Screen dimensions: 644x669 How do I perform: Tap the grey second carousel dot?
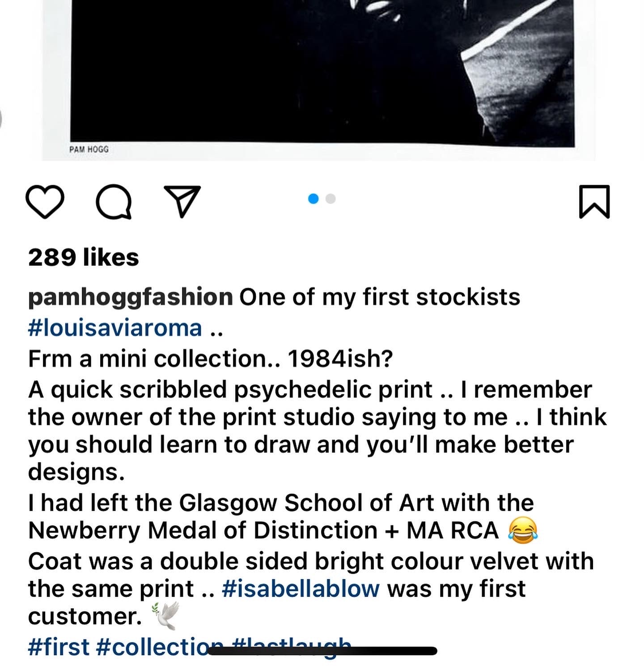coord(330,199)
